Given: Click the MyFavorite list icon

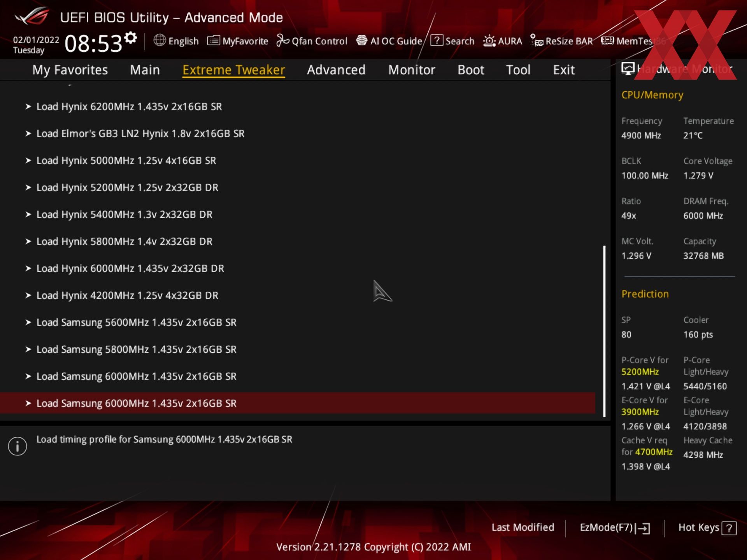Looking at the screenshot, I should coord(214,40).
